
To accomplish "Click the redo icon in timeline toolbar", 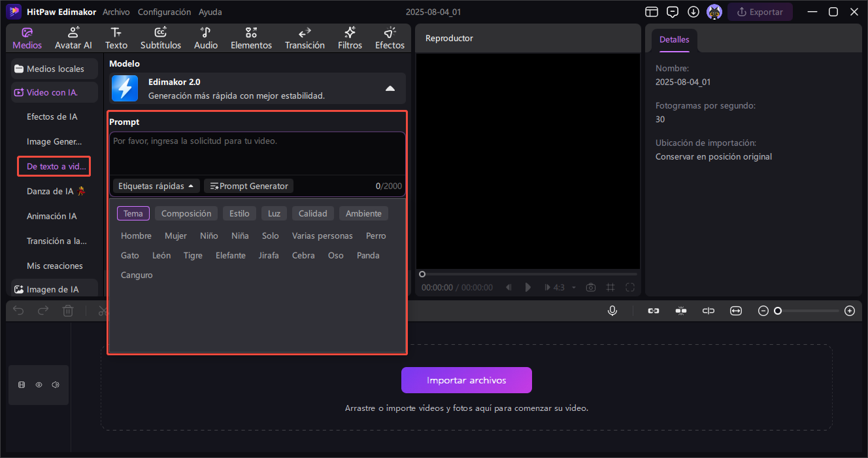I will click(43, 311).
